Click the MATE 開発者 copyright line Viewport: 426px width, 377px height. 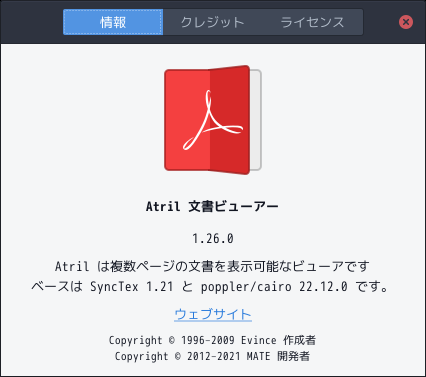(x=212, y=356)
